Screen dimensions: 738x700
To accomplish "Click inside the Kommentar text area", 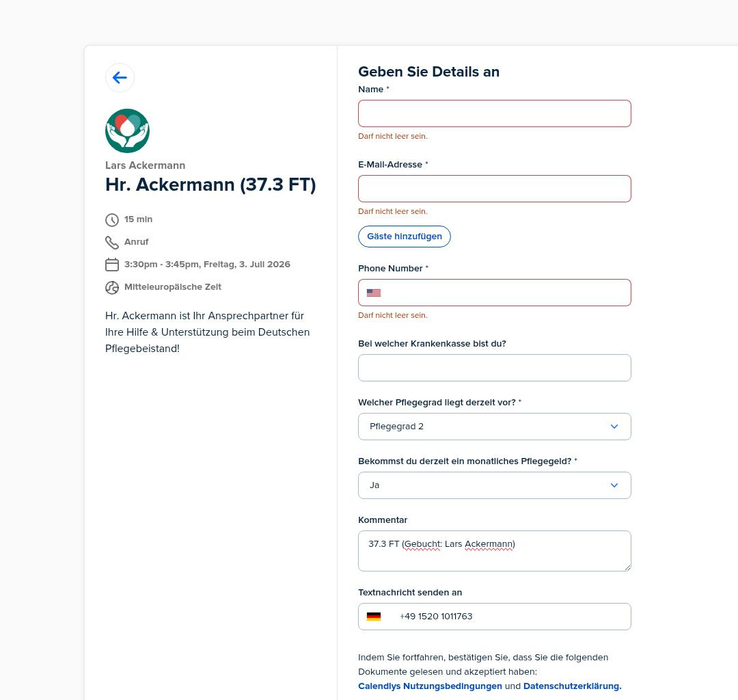I will click(495, 551).
